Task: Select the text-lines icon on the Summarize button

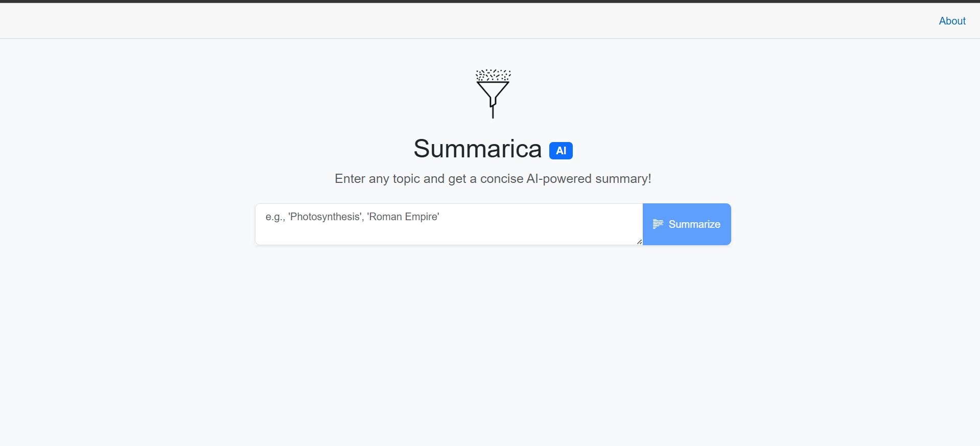Action: coord(658,224)
